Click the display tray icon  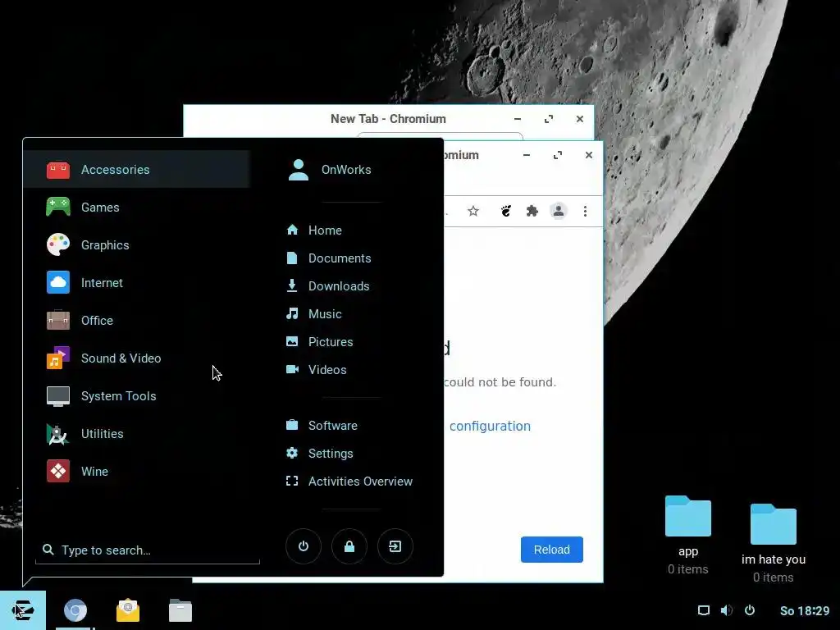pyautogui.click(x=703, y=610)
